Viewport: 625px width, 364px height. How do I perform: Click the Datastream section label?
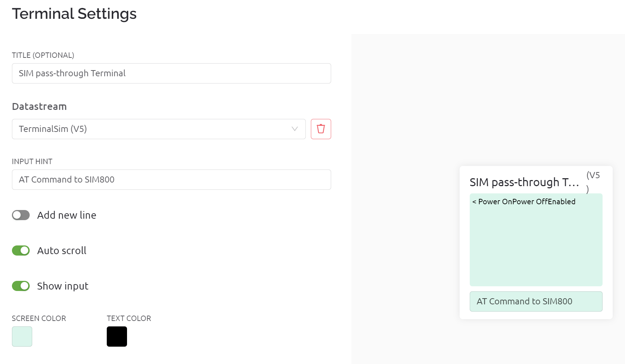[x=39, y=107]
